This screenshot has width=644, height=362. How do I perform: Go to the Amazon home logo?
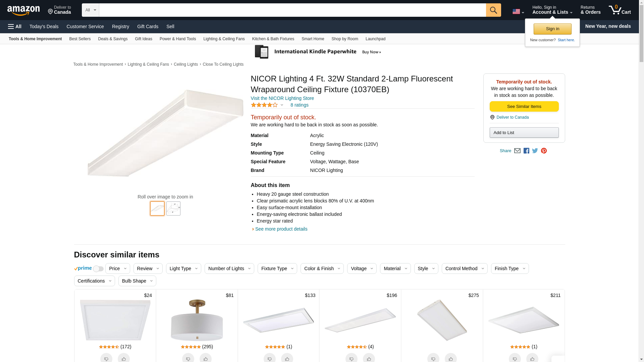[23, 10]
